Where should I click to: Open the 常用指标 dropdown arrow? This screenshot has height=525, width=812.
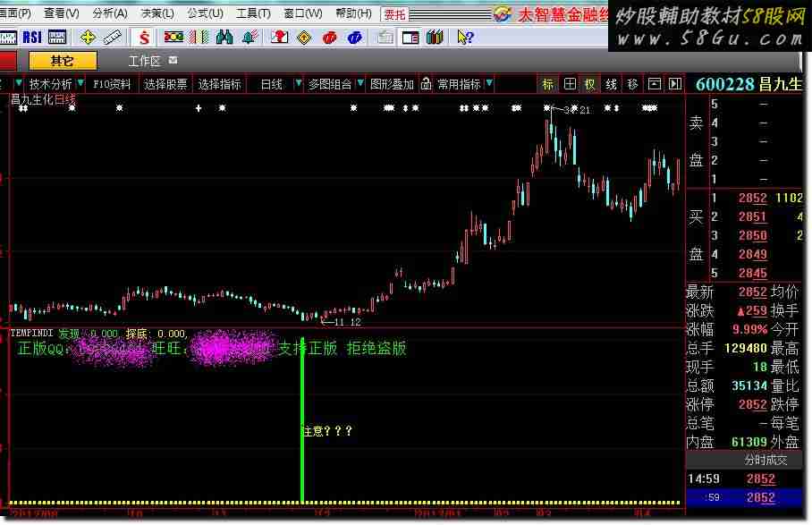point(489,83)
